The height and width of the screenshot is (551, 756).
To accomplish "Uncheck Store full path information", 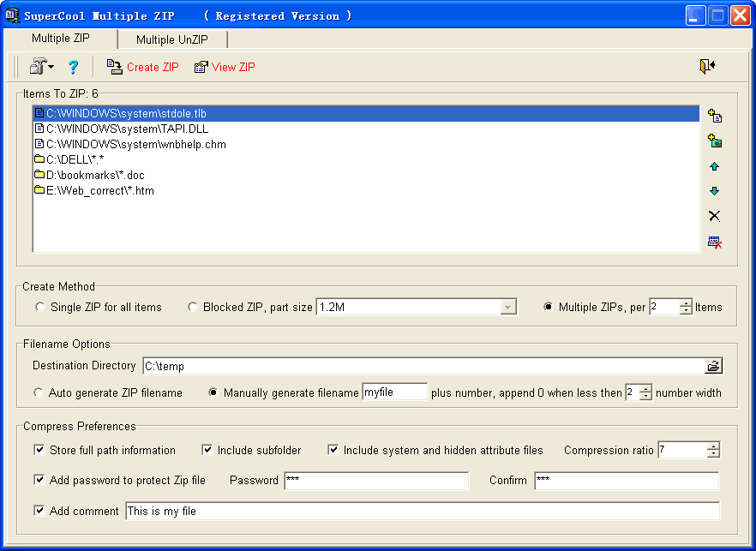I will [x=39, y=450].
